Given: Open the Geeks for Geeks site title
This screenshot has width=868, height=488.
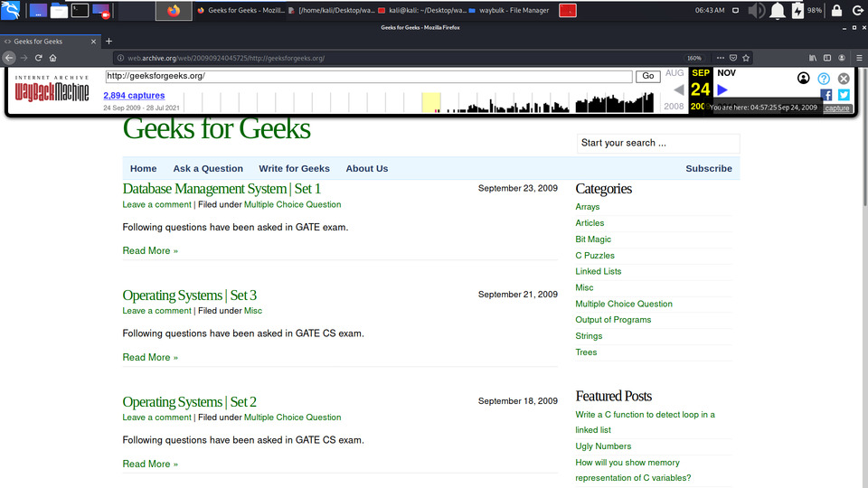Looking at the screenshot, I should [x=216, y=128].
